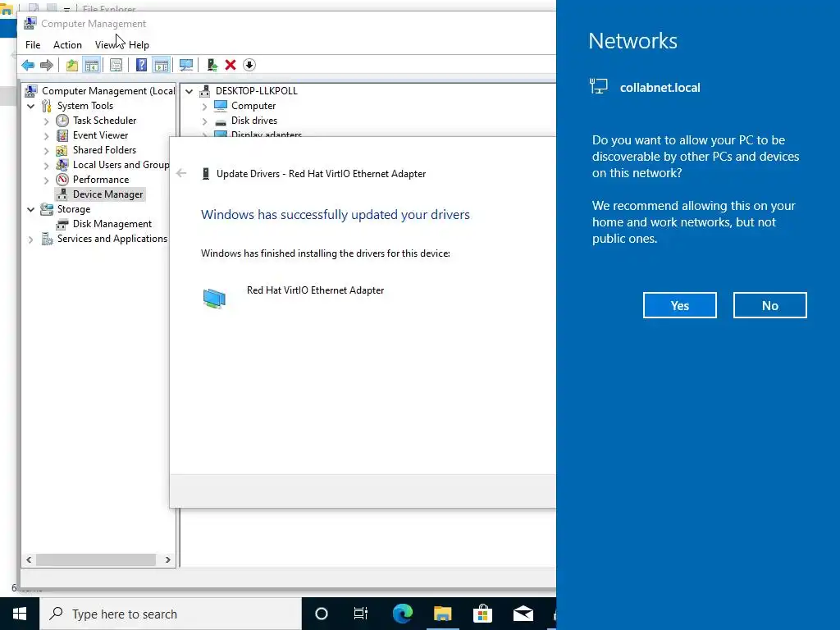Click Performance icon in tree
840x630 pixels.
(62, 180)
